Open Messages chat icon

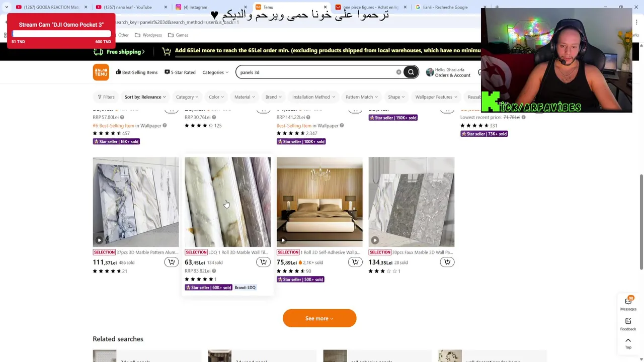tap(628, 304)
